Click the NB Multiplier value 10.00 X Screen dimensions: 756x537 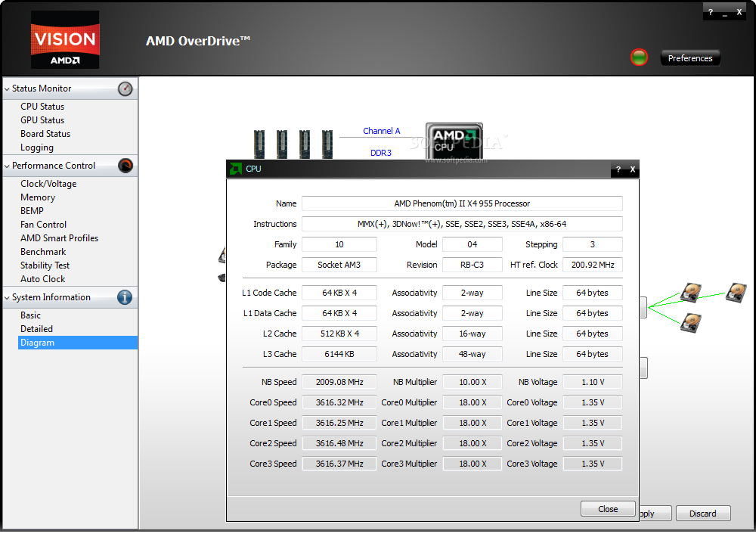pos(472,382)
